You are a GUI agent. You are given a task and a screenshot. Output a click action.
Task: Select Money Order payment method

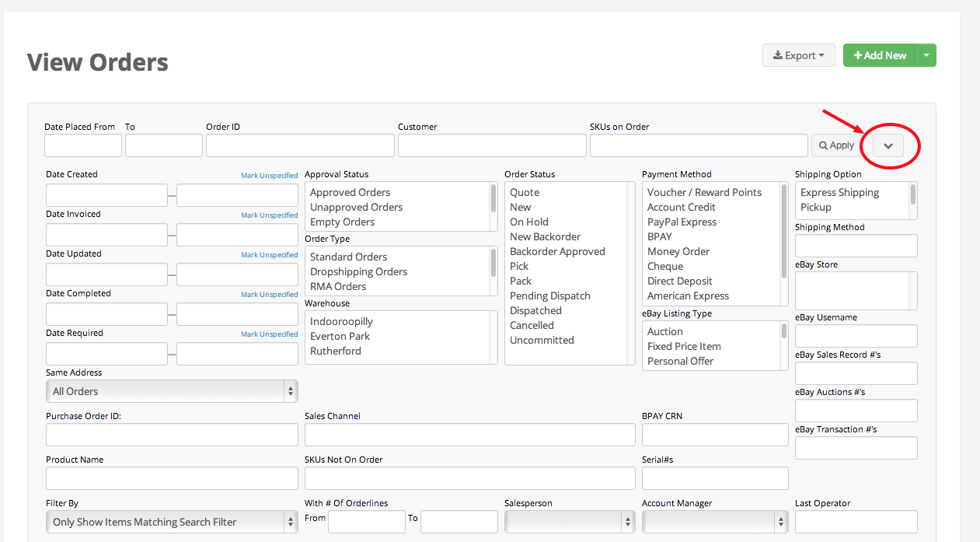coord(678,251)
